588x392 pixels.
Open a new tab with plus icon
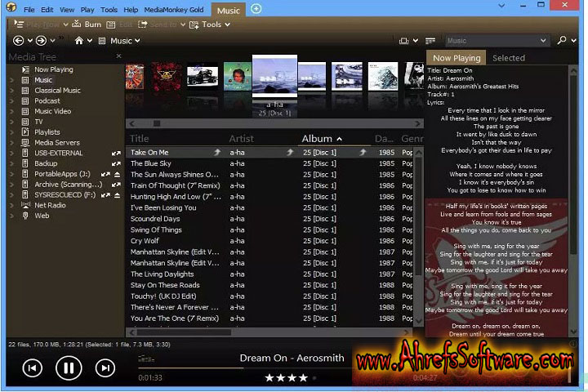click(x=256, y=9)
